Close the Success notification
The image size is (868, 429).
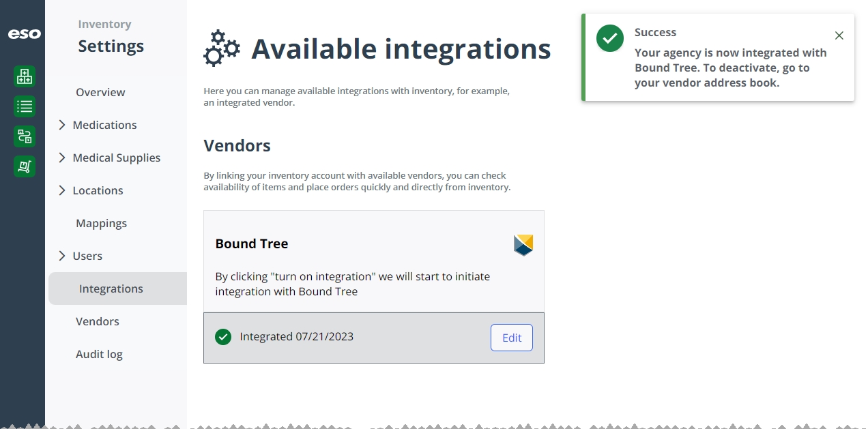tap(839, 35)
